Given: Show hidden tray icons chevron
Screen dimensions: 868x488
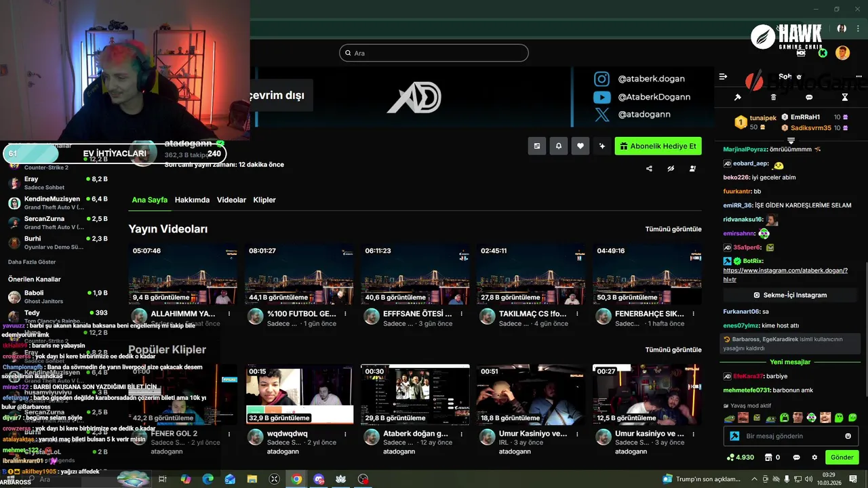Looking at the screenshot, I should [754, 479].
